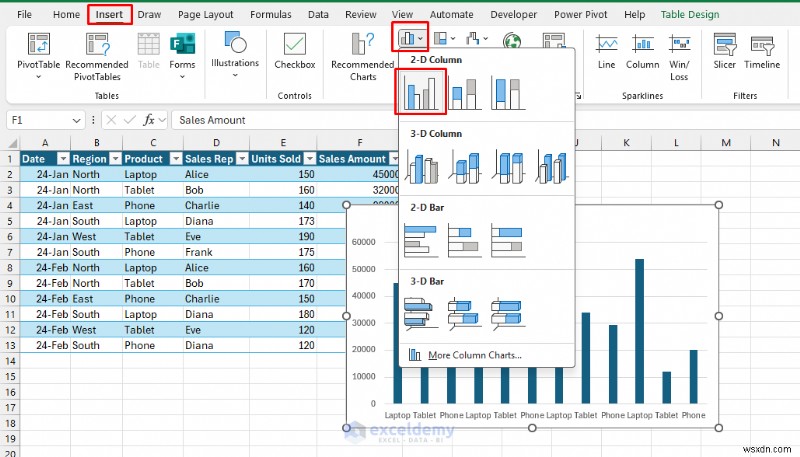Viewport: 800px width, 457px height.
Task: Select row 15 header
Action: 10,376
